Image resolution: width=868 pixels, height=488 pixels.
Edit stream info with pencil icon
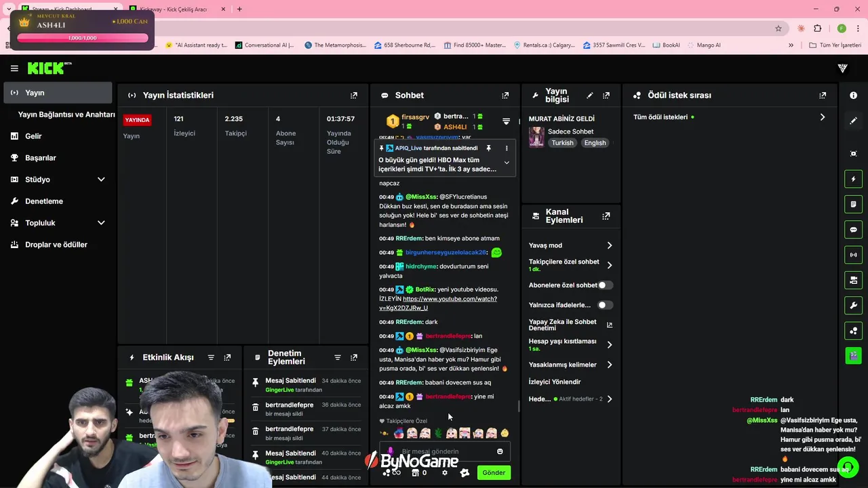(x=589, y=96)
